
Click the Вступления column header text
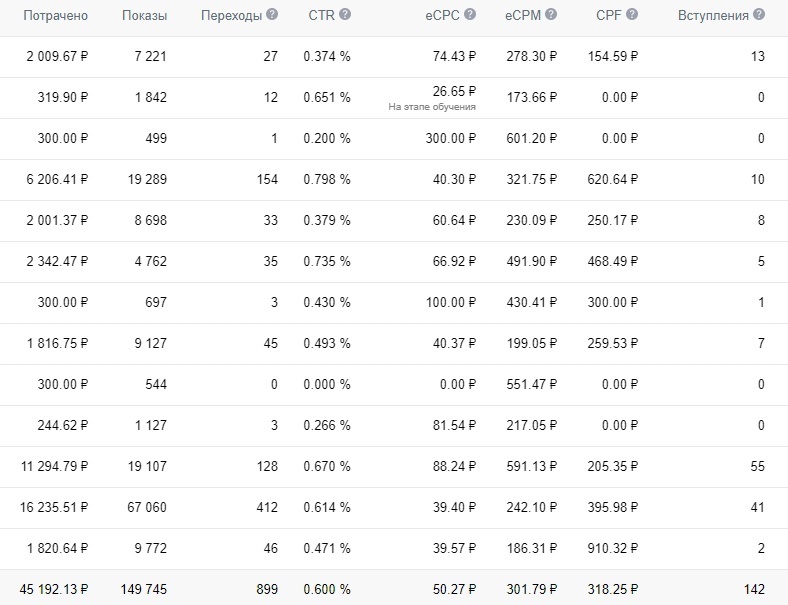coord(713,16)
